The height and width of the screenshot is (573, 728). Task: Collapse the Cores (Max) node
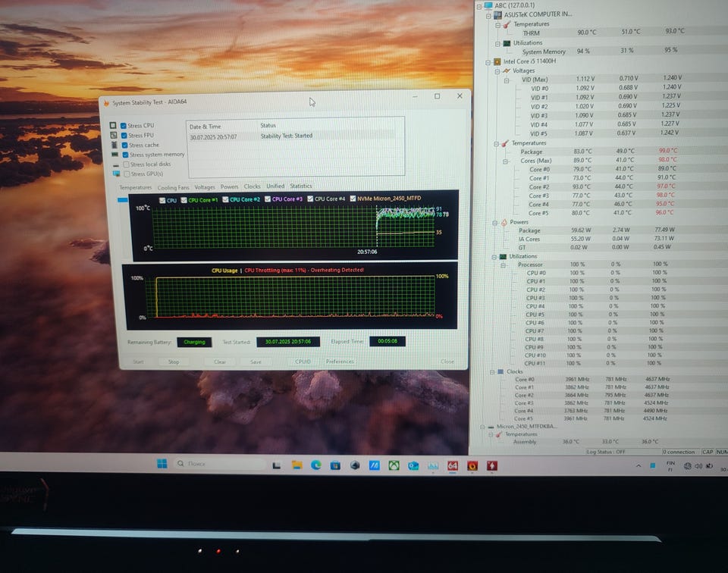point(505,161)
